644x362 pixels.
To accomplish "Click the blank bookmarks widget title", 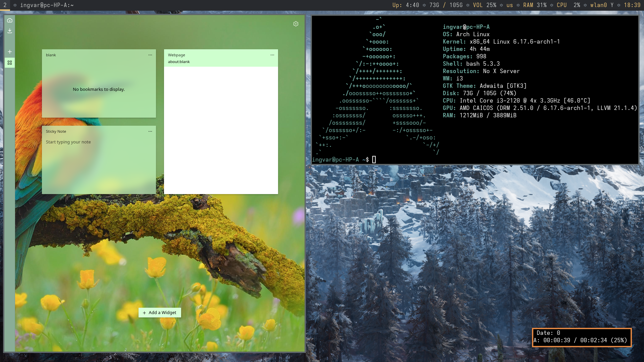I will [51, 55].
